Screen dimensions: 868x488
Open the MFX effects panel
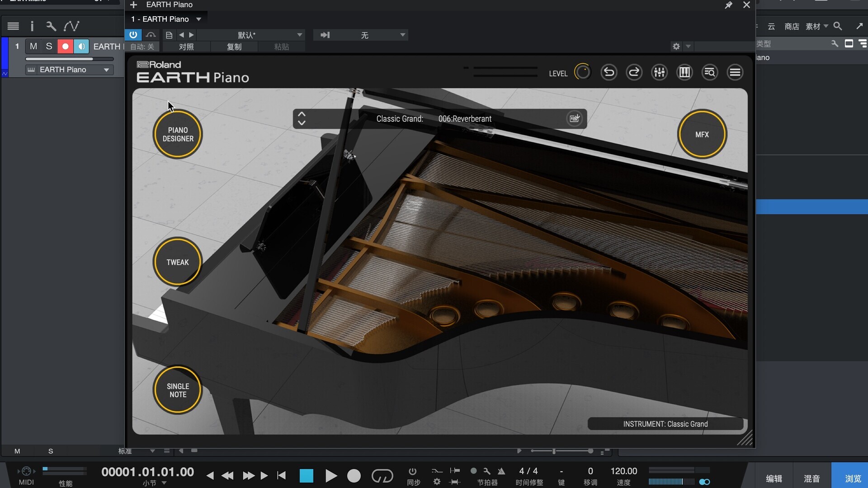[x=702, y=134]
